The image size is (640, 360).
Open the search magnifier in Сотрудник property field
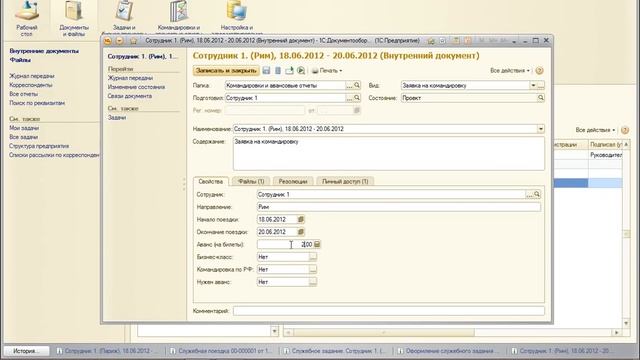[537, 195]
